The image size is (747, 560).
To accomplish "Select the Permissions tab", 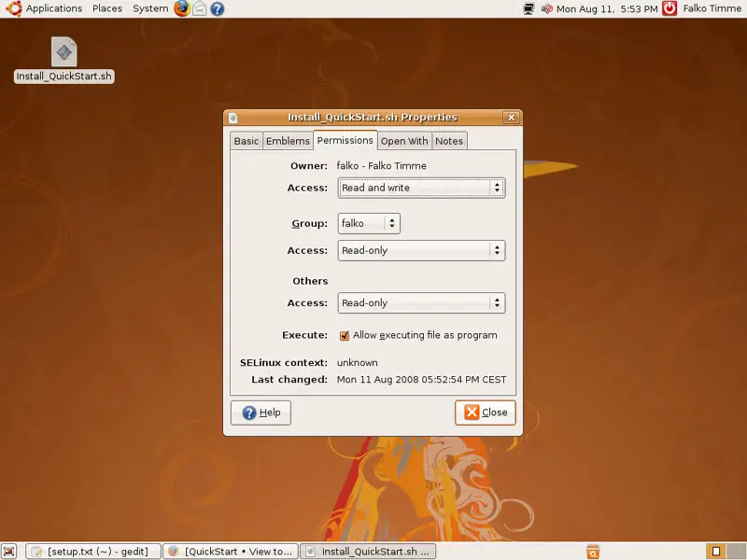I will (345, 140).
